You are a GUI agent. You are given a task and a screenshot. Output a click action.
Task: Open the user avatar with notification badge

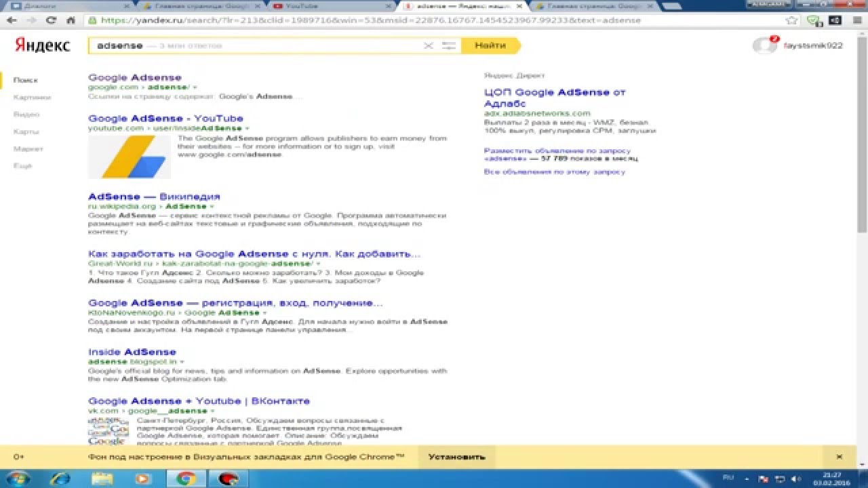[765, 45]
